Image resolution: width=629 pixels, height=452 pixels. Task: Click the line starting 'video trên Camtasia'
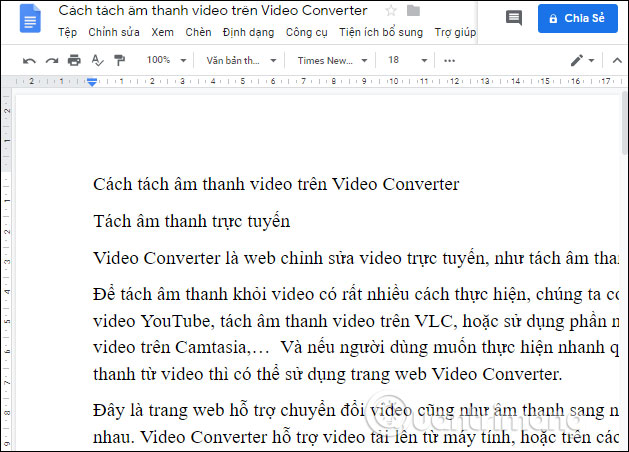(x=356, y=347)
